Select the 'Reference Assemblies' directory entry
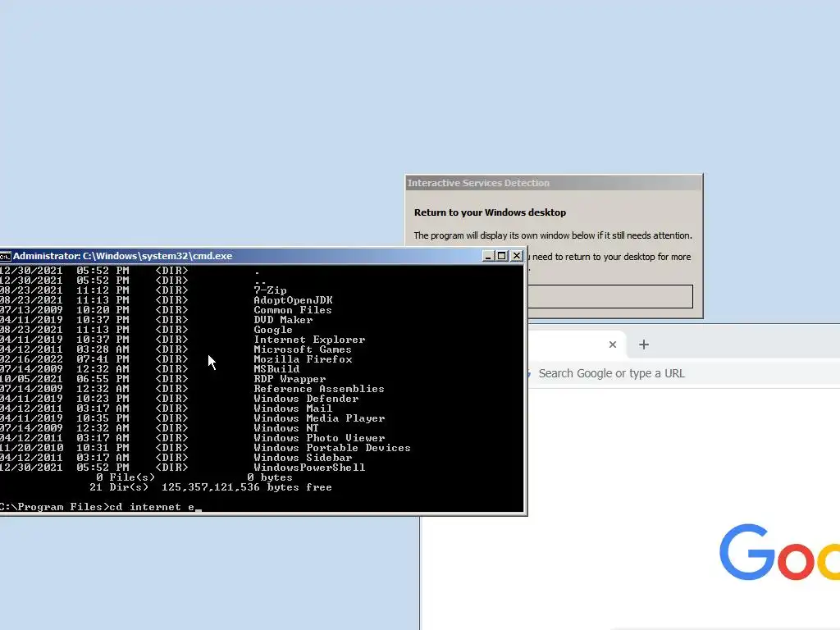The image size is (840, 630). click(x=319, y=389)
